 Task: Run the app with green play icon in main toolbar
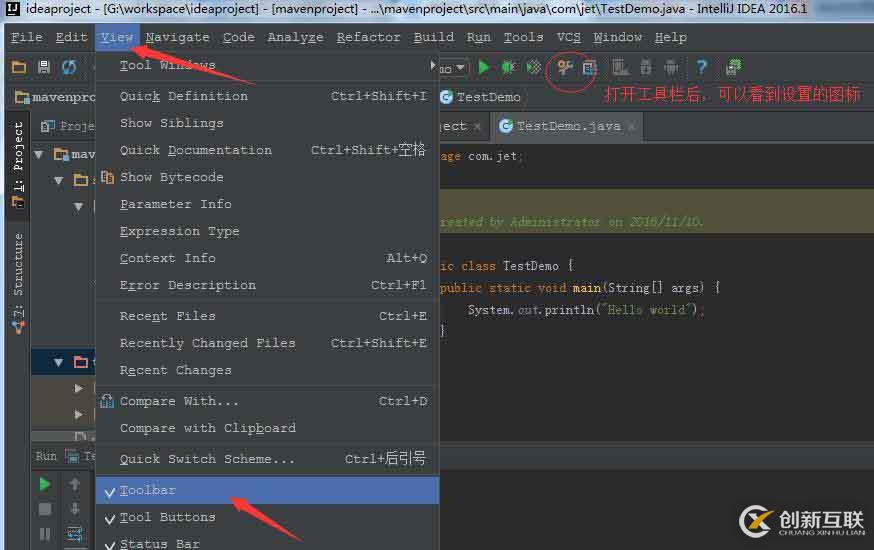click(x=484, y=68)
